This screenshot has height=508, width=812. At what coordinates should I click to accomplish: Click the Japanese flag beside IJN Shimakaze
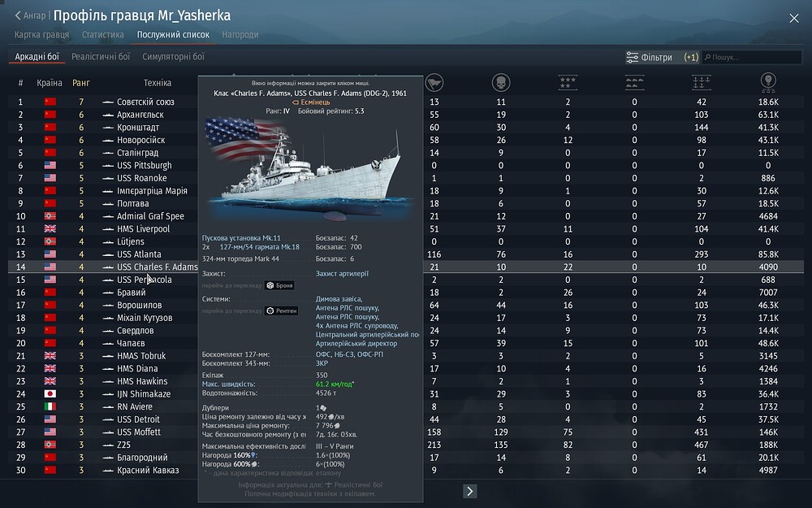point(50,394)
